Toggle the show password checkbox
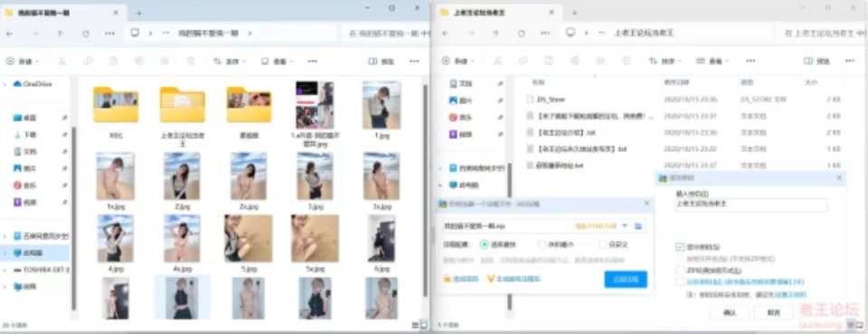The width and height of the screenshot is (868, 334). click(x=680, y=246)
